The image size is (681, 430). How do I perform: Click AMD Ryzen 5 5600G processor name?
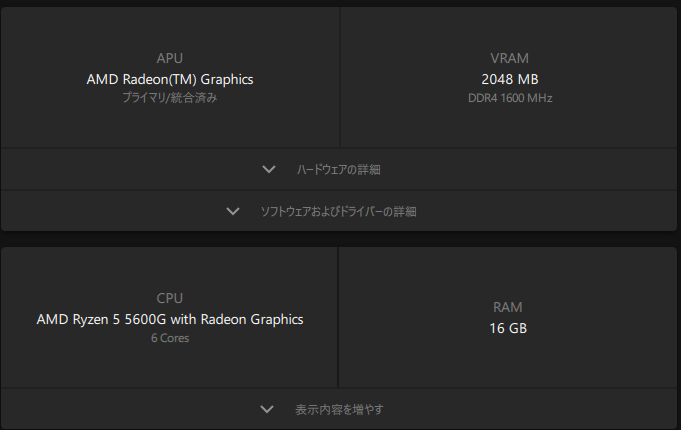(170, 319)
